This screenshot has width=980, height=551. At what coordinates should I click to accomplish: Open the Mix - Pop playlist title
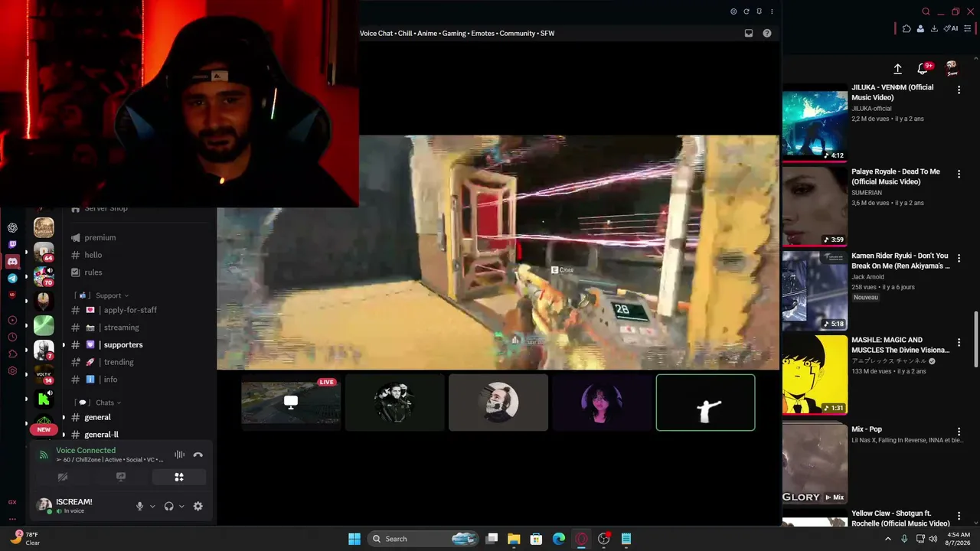point(867,429)
